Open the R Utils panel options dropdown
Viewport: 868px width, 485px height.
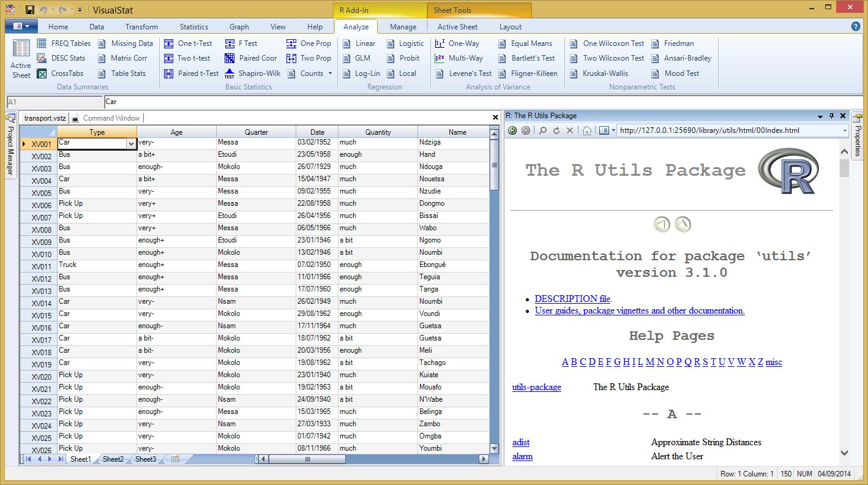point(820,116)
